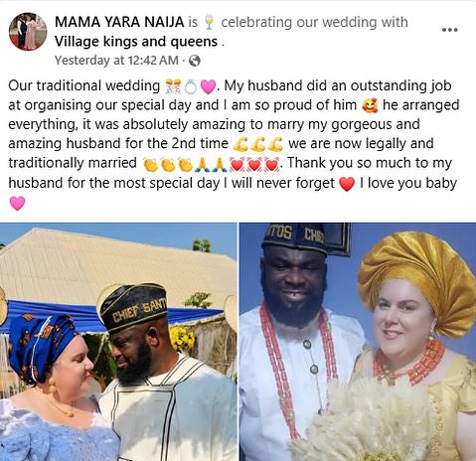Click the smiling face with hearts emoji
This screenshot has height=461, width=476.
point(370,106)
